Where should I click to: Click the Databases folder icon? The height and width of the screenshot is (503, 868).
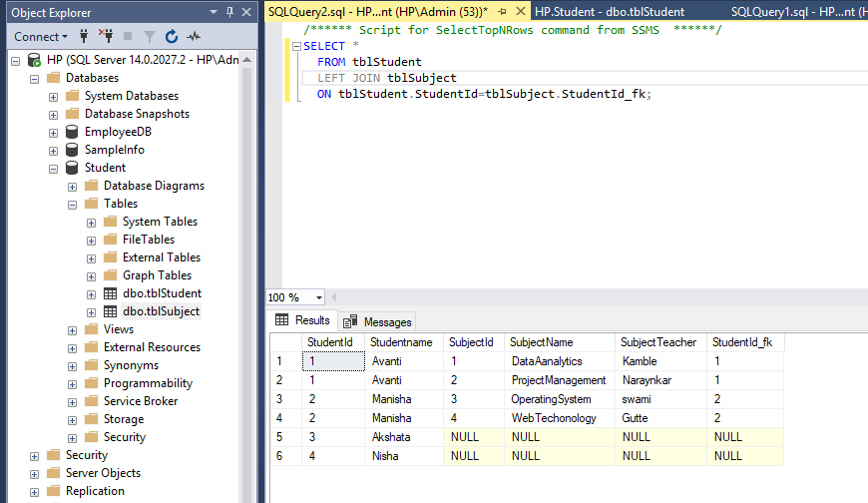pyautogui.click(x=53, y=78)
